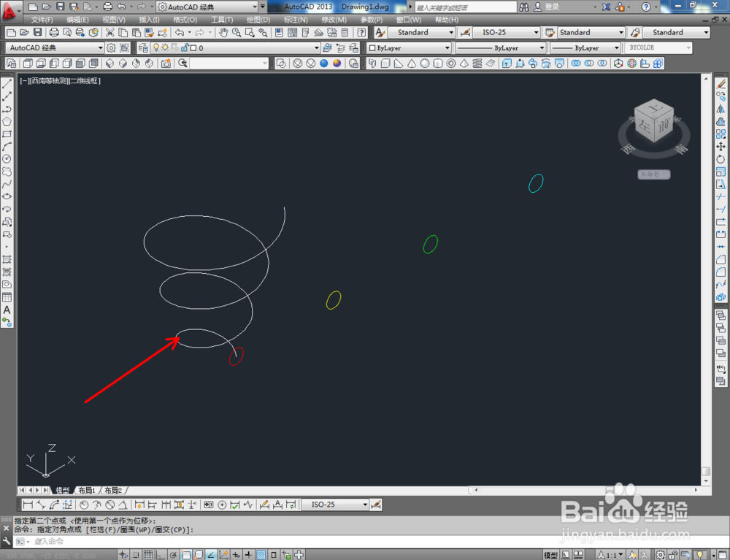Select the Spline draw tool

tap(7, 184)
